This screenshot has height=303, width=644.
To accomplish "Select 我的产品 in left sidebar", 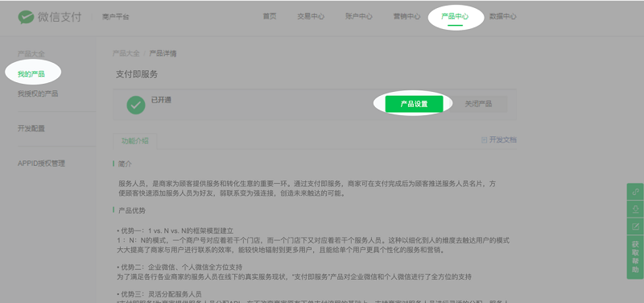I will (31, 74).
